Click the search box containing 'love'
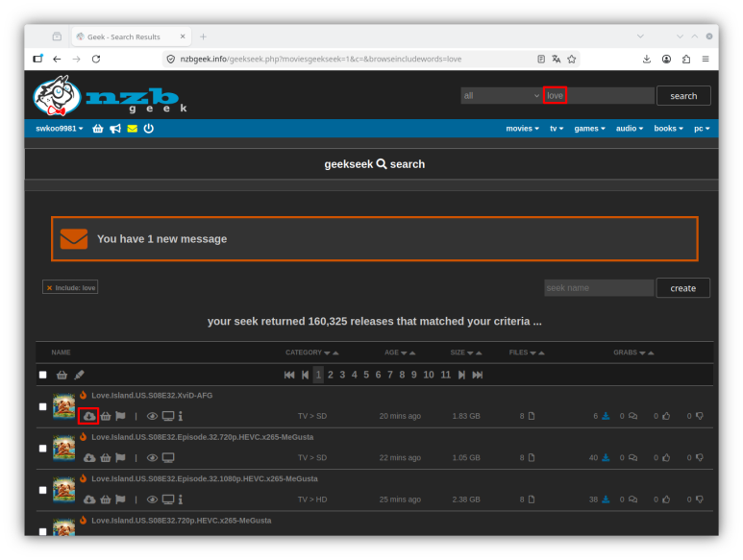This screenshot has width=743, height=560. pos(599,96)
